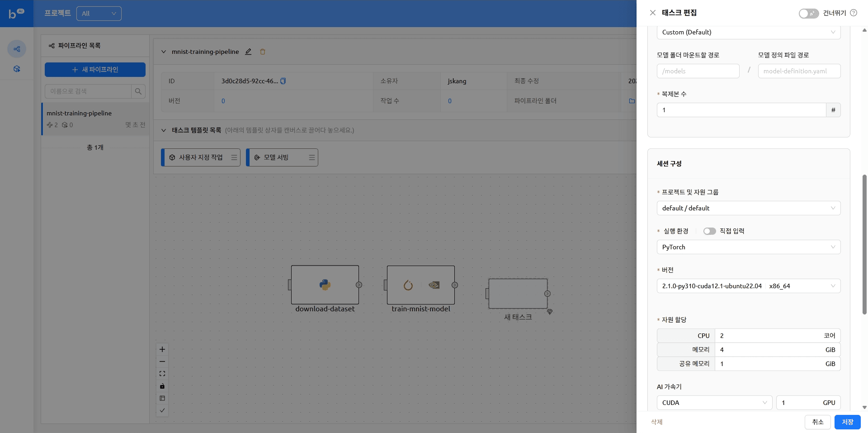Click the # button beside 복제본 수
The image size is (868, 433).
(x=834, y=110)
